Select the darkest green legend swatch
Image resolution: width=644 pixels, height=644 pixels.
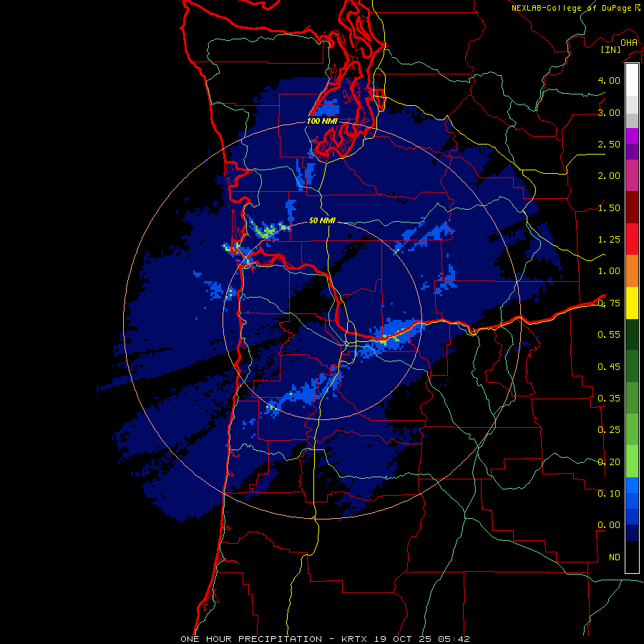point(632,334)
